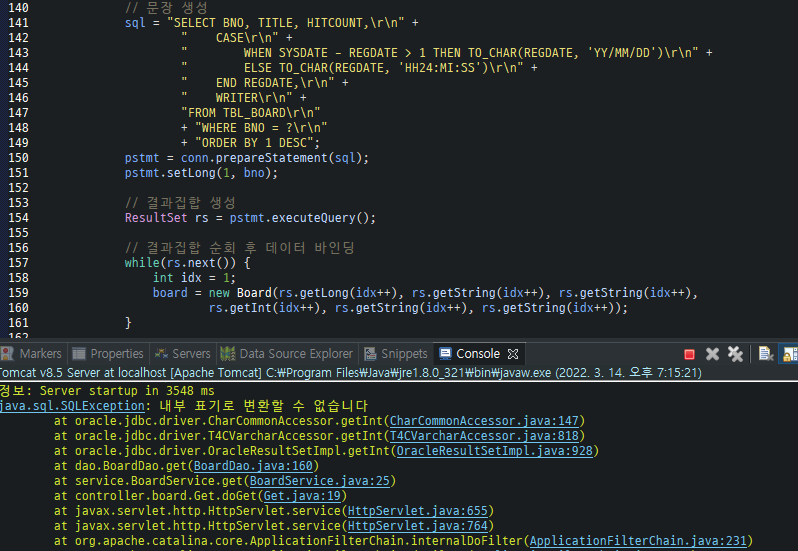
Task: Click the 결과집합 생성 comment line
Action: tap(181, 203)
